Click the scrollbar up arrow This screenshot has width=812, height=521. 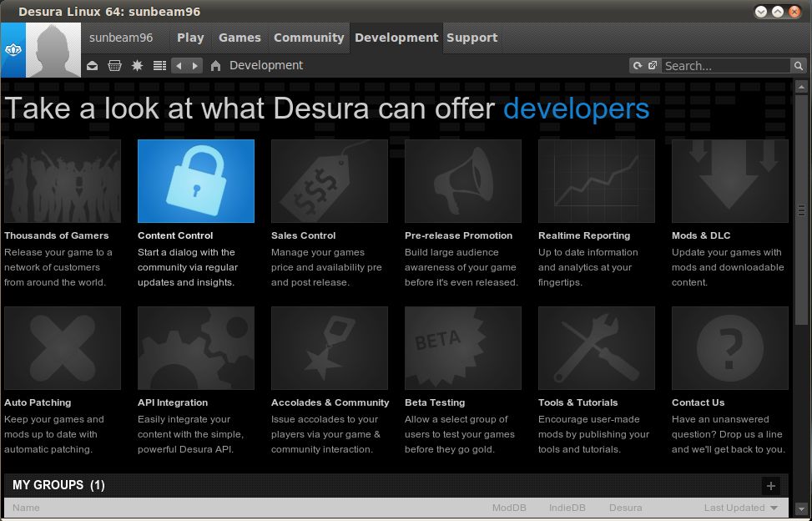coord(801,86)
